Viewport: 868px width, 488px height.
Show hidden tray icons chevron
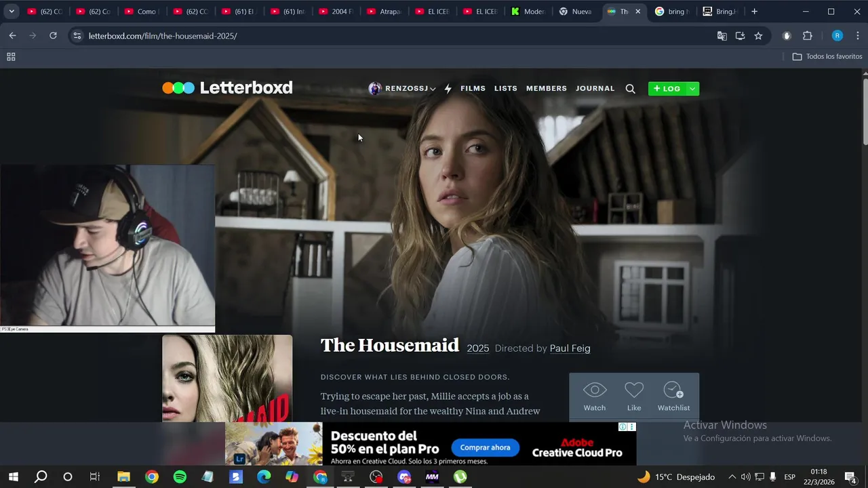point(732,477)
